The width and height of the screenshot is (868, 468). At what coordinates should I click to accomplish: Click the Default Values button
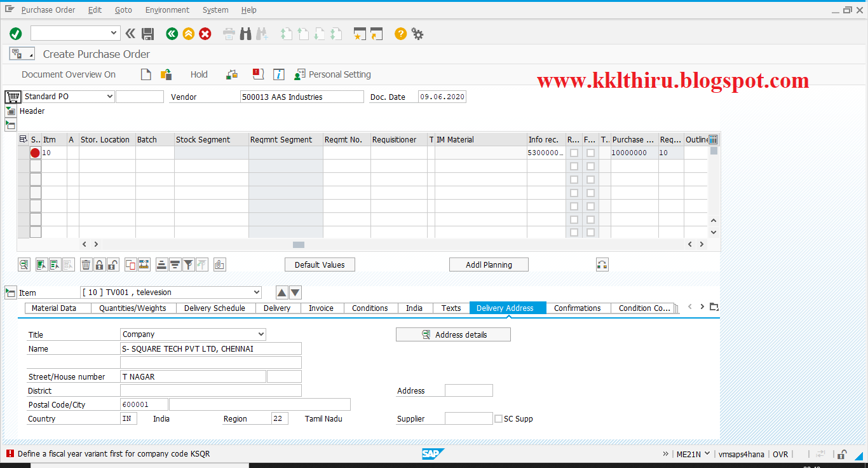tap(320, 265)
